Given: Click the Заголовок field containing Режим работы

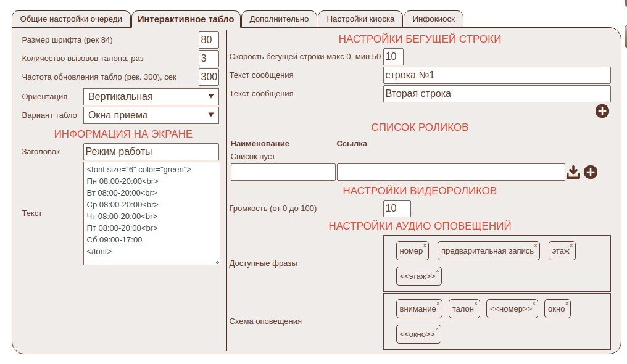Looking at the screenshot, I should pos(151,152).
